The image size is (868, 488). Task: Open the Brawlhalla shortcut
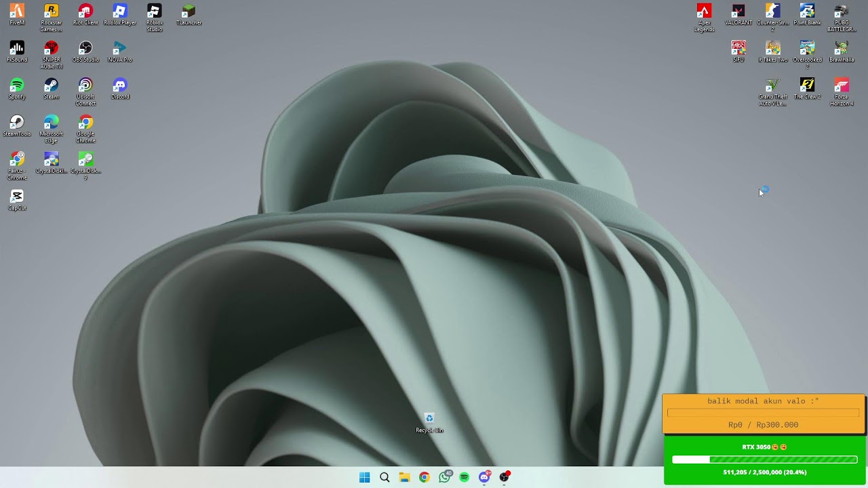(x=842, y=52)
